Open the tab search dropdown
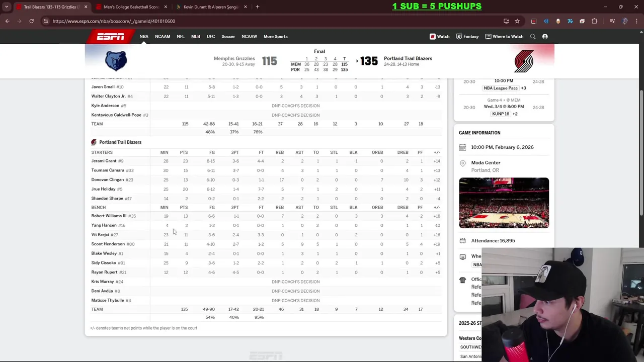The width and height of the screenshot is (644, 362). tap(7, 7)
